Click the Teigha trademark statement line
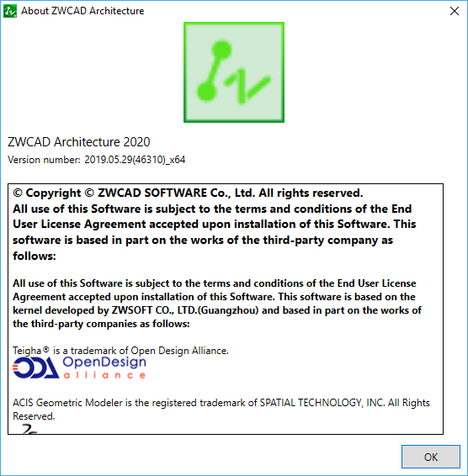This screenshot has width=468, height=476. tap(120, 351)
